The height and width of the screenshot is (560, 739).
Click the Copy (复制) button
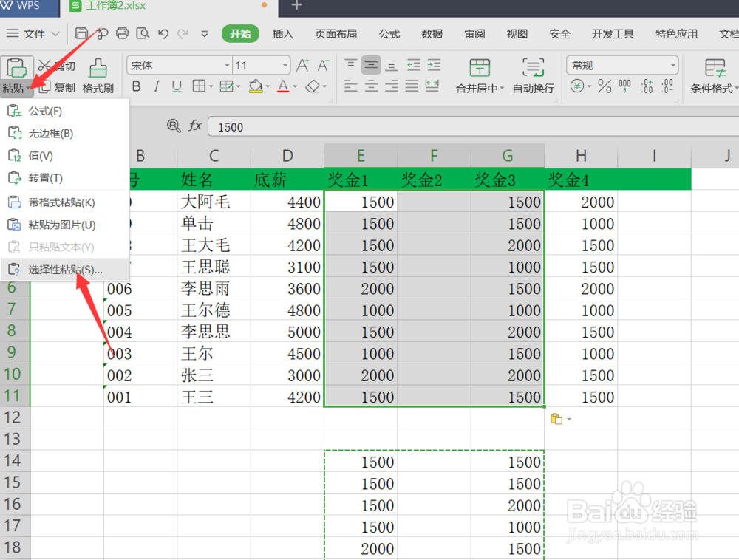coord(57,88)
